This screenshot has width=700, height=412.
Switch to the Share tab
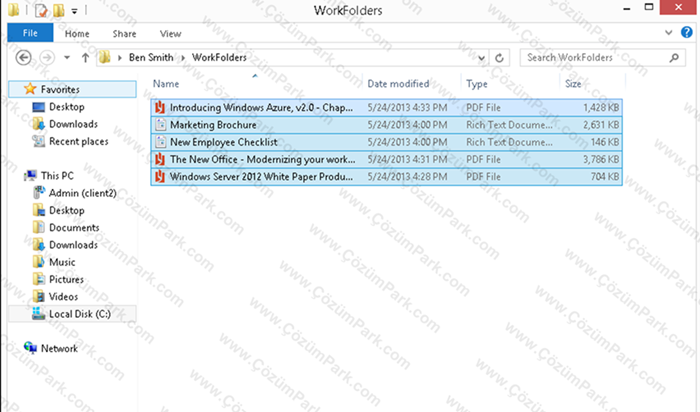[124, 33]
